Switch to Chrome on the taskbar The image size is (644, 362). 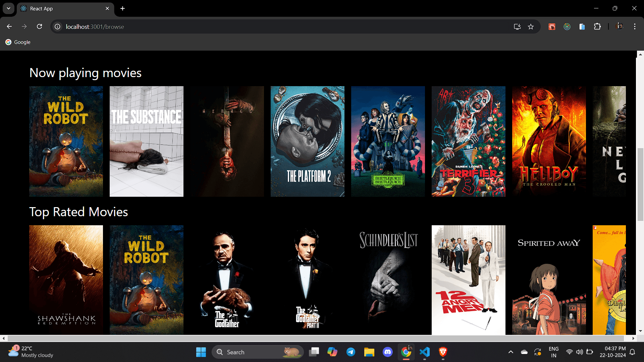(x=406, y=352)
